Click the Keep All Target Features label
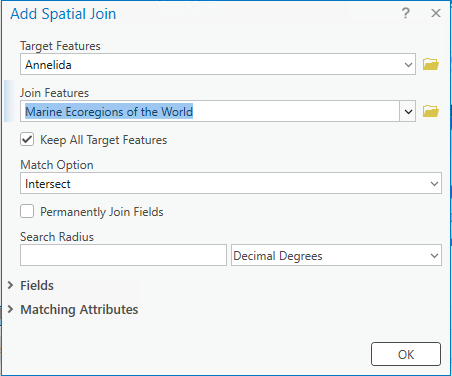452x376 pixels. (x=104, y=140)
